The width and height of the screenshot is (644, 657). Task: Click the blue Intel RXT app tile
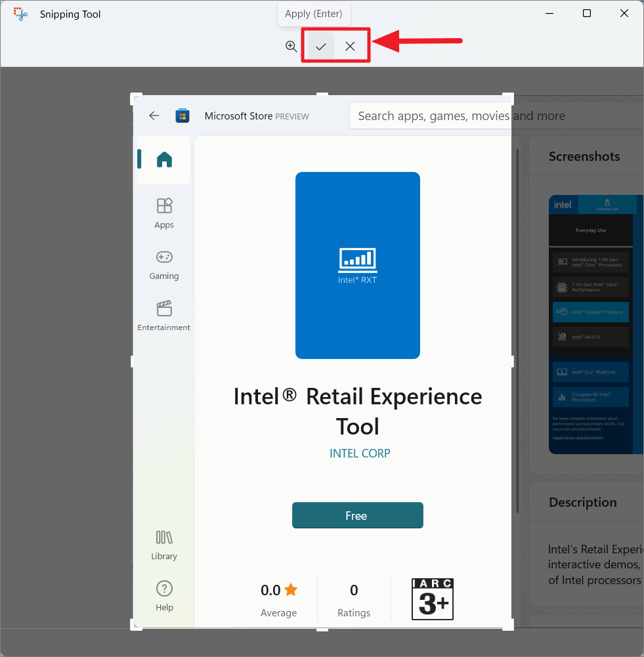tap(357, 265)
